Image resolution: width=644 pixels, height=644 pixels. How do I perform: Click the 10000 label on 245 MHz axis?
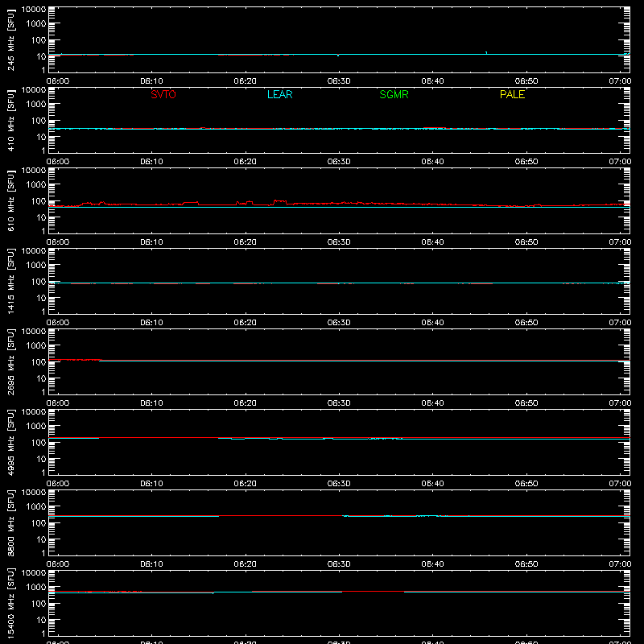pos(34,10)
